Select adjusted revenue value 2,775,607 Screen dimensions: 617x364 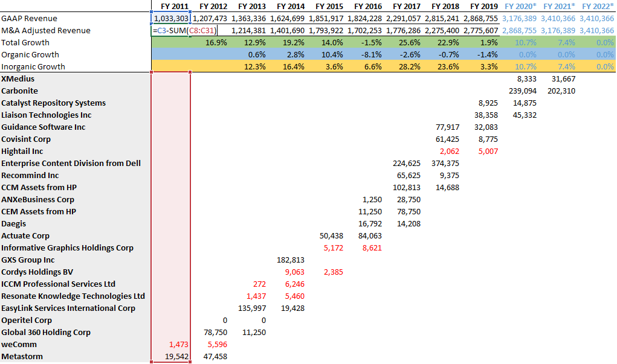[x=481, y=31]
